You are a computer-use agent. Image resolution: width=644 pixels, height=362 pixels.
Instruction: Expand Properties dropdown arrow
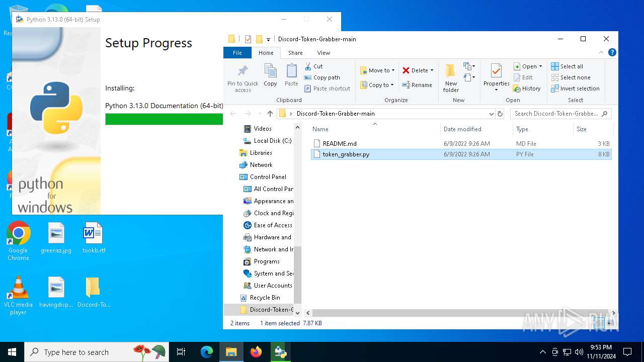click(x=496, y=90)
